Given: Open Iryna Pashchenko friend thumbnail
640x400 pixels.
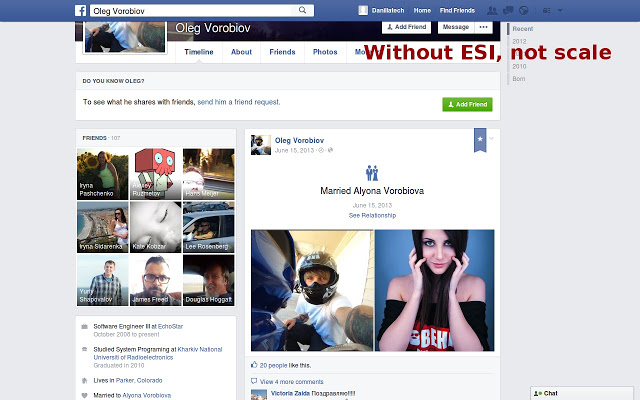Looking at the screenshot, I should pos(102,174).
